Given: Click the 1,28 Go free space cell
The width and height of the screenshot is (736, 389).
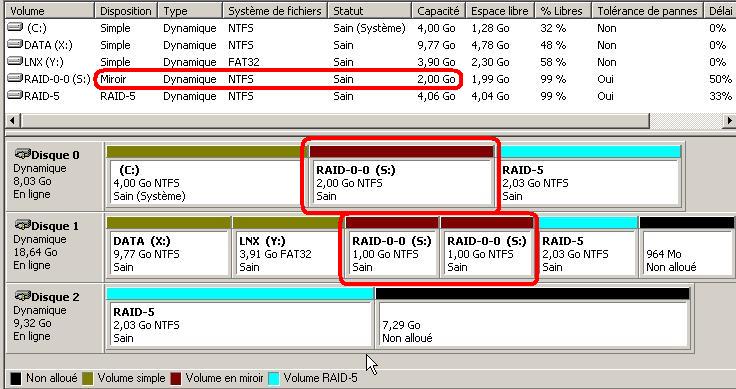Looking at the screenshot, I should tap(491, 28).
